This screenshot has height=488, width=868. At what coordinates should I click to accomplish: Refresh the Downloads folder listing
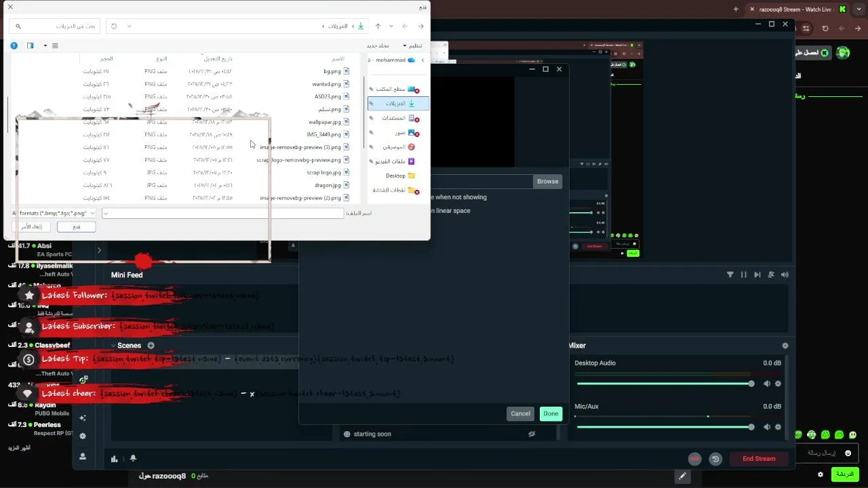[114, 26]
